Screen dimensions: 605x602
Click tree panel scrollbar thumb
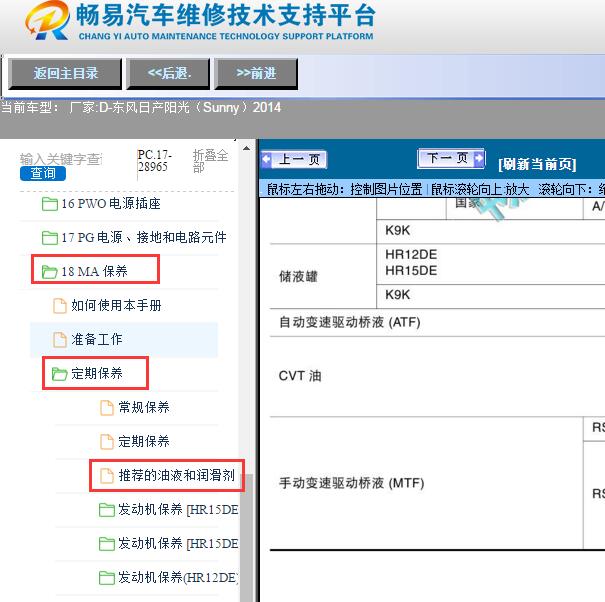[247, 537]
